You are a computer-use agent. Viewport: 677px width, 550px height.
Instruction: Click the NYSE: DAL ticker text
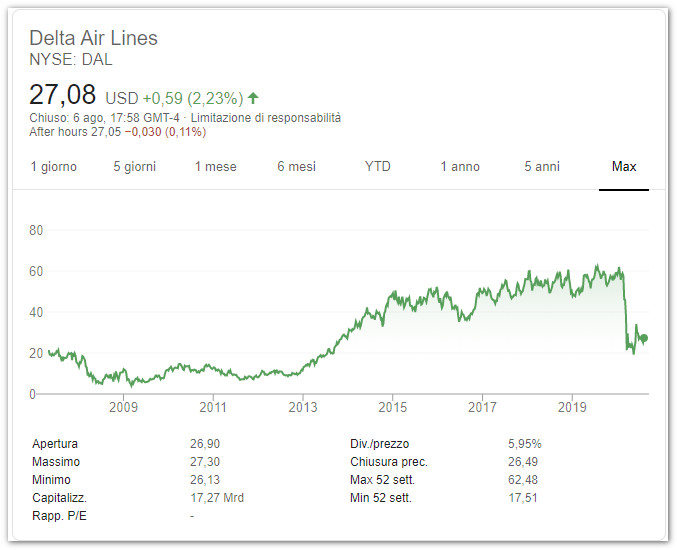(71, 60)
